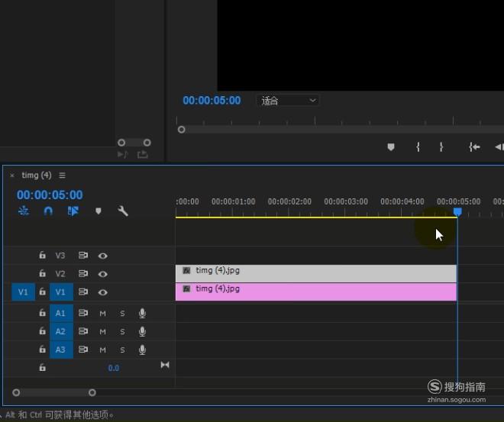Select pink timg (4).jpg clip on V1
This screenshot has width=504, height=422.
pyautogui.click(x=316, y=292)
